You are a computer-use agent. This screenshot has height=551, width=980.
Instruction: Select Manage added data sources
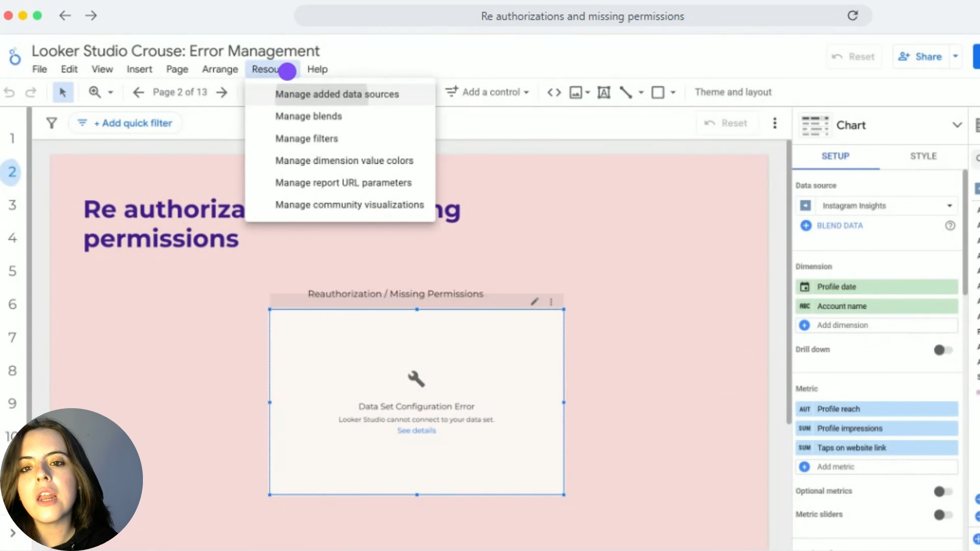coord(337,94)
